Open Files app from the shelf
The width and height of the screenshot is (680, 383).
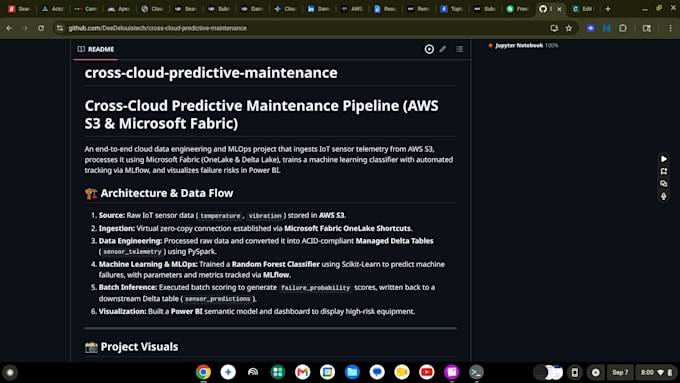tap(352, 372)
